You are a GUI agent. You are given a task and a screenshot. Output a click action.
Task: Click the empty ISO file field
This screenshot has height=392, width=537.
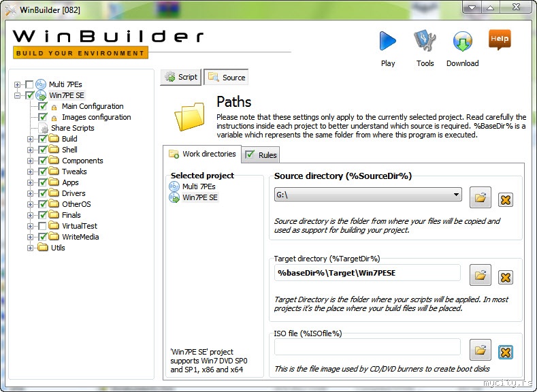[x=367, y=347]
